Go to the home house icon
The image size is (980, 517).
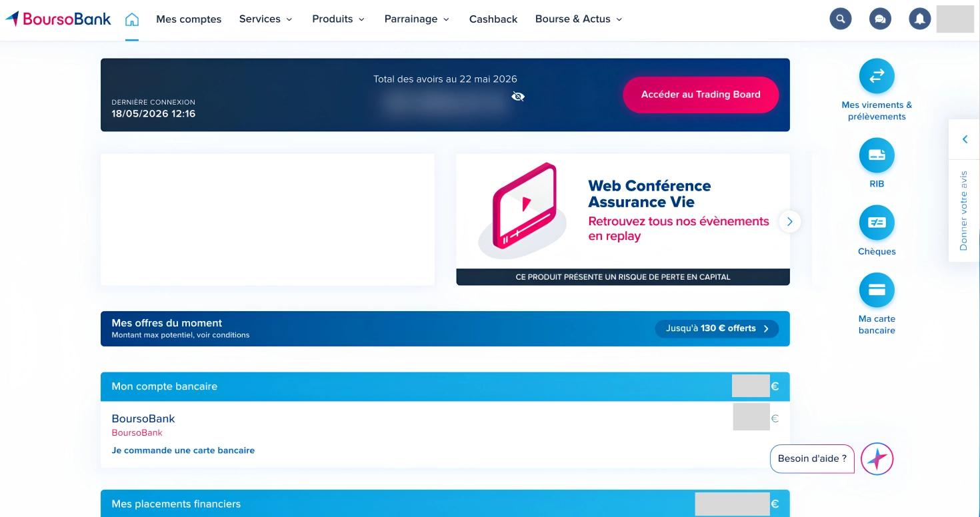(132, 19)
